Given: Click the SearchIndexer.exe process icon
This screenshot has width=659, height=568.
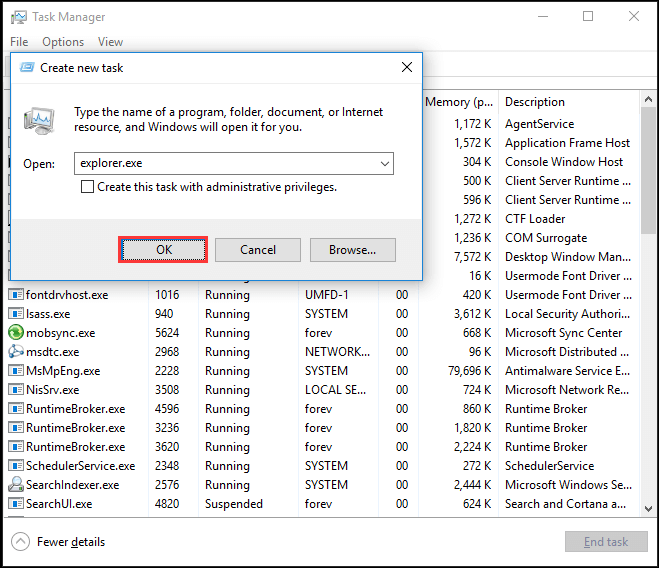Looking at the screenshot, I should point(16,485).
